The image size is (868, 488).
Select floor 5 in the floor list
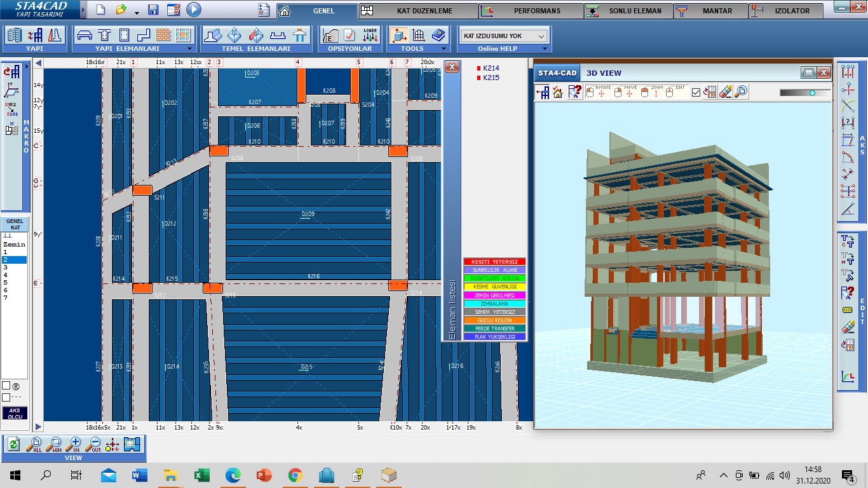tap(14, 283)
